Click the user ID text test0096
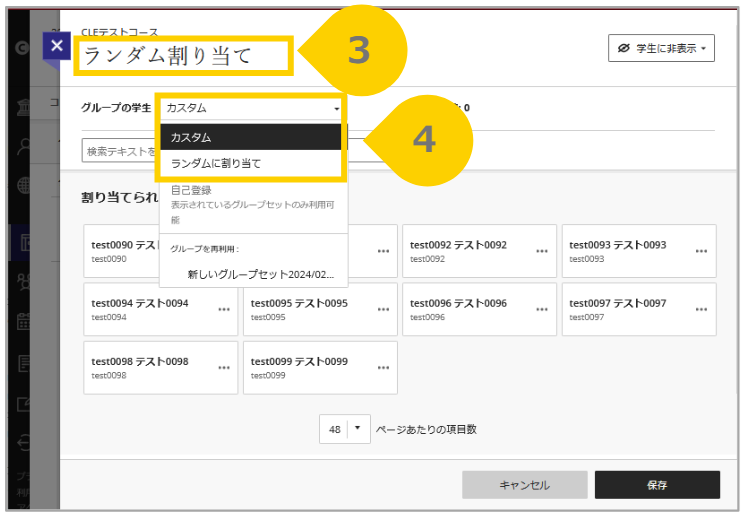Screen dimensions: 742x516 [x=427, y=317]
